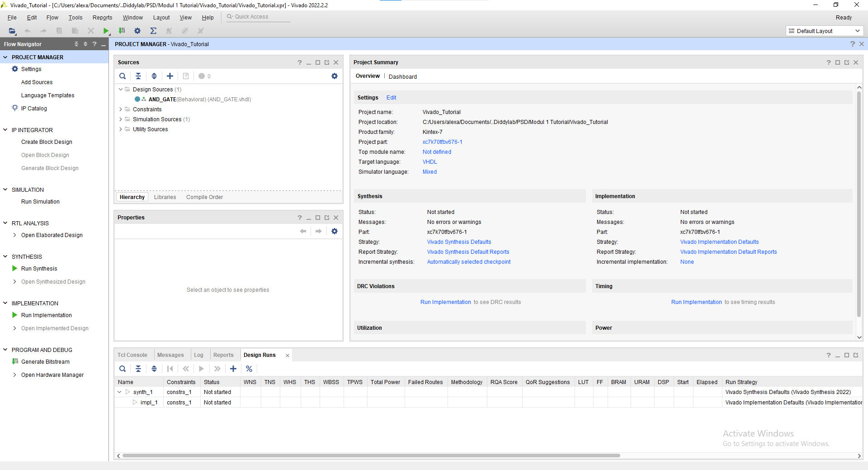
Task: Open the Sources panel settings gear
Action: pyautogui.click(x=335, y=76)
